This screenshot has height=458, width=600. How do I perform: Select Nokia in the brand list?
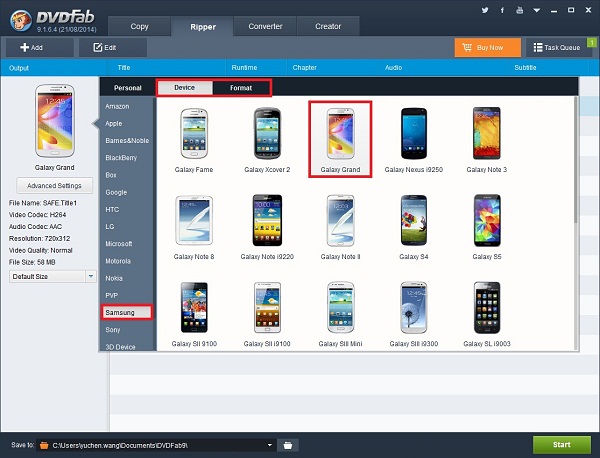coord(114,278)
